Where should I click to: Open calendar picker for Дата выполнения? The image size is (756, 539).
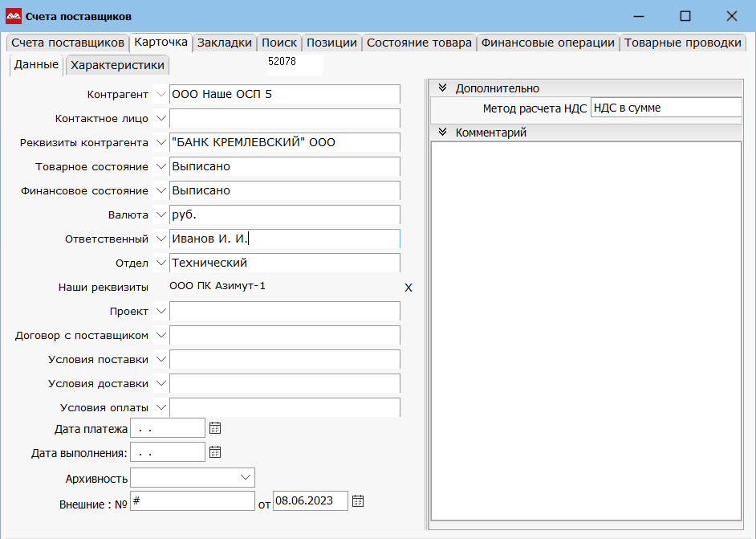[214, 452]
